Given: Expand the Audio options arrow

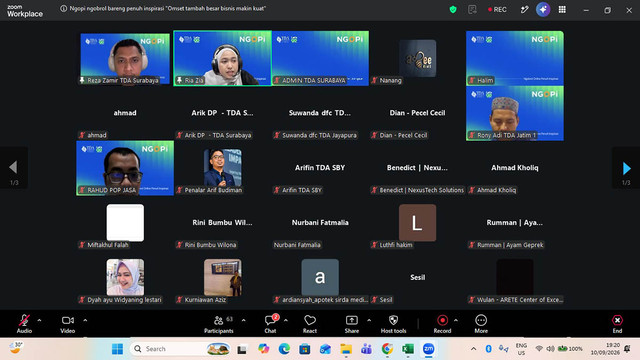Looking at the screenshot, I should point(40,320).
